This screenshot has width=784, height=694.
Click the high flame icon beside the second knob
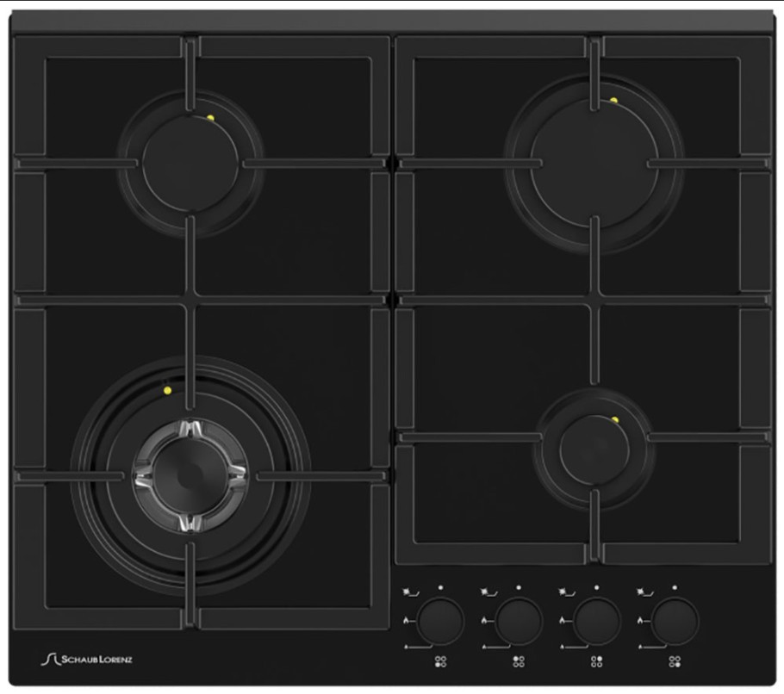[484, 619]
